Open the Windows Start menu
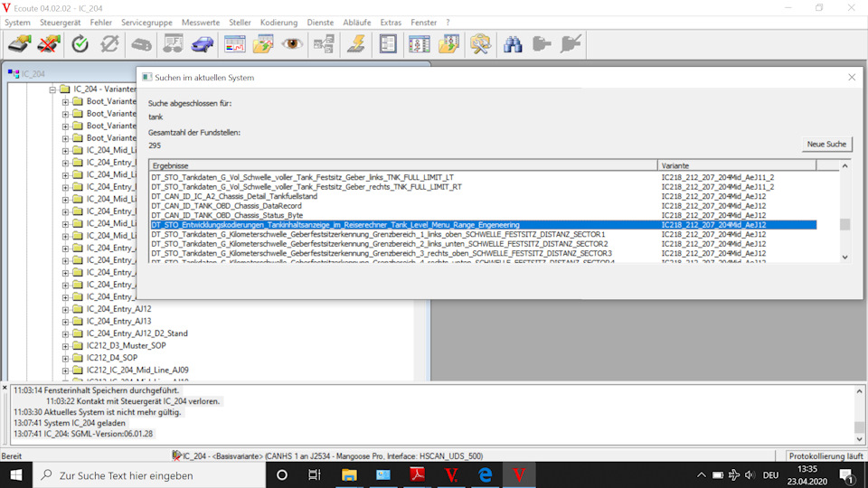This screenshot has width=868, height=488. (x=16, y=475)
